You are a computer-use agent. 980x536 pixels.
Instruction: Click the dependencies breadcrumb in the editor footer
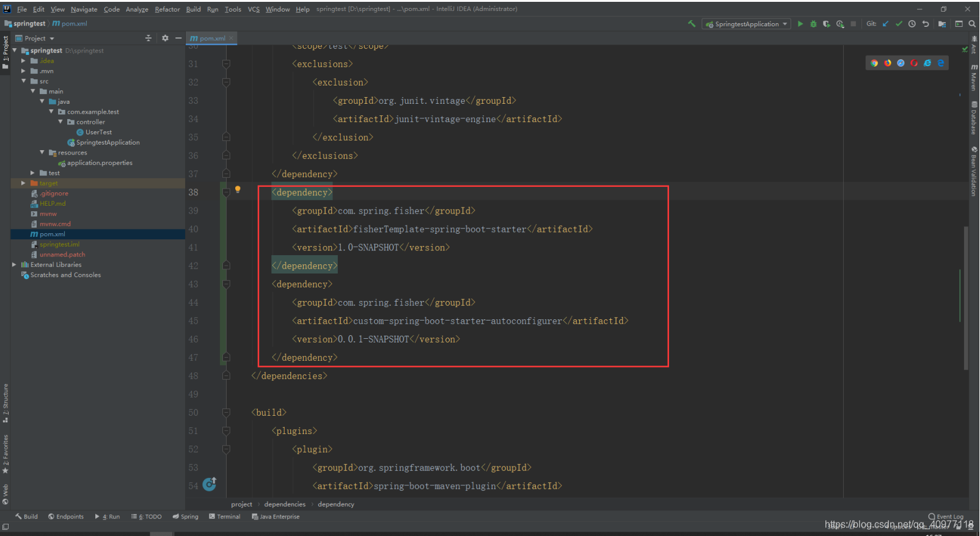285,504
